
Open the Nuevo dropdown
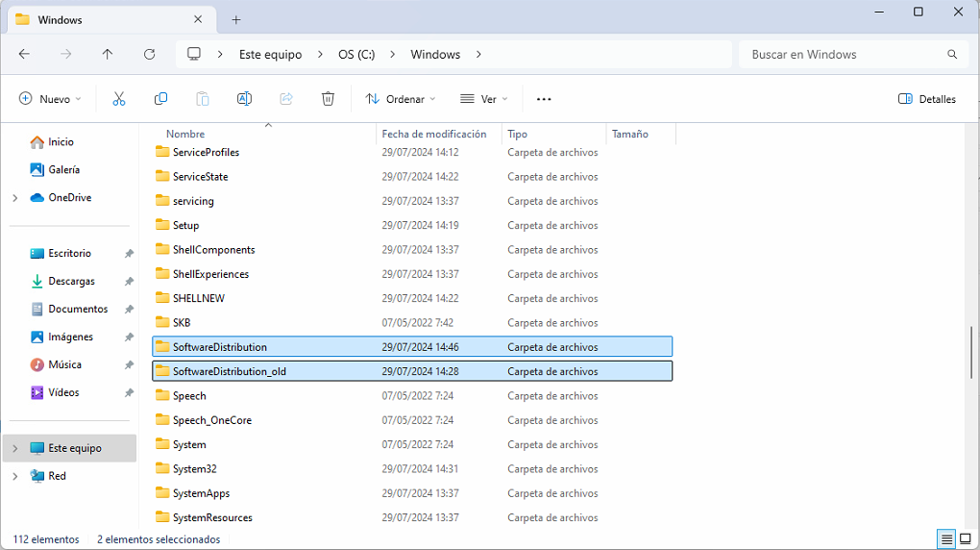click(50, 99)
